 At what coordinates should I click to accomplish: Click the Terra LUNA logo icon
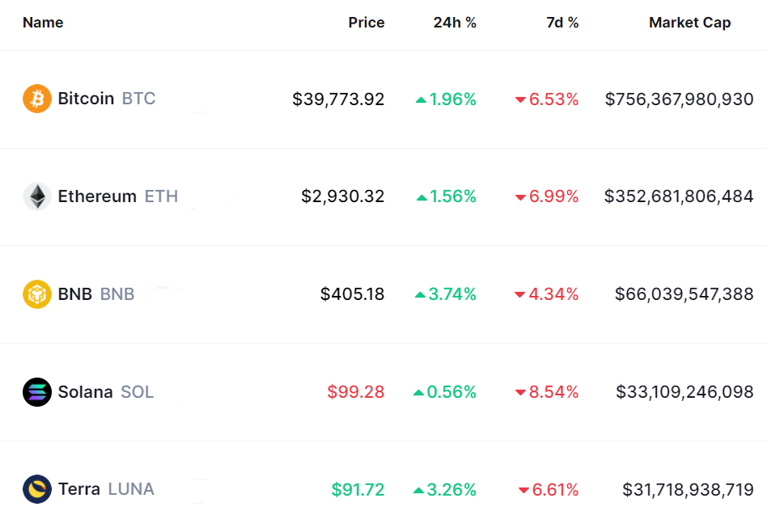(x=37, y=489)
